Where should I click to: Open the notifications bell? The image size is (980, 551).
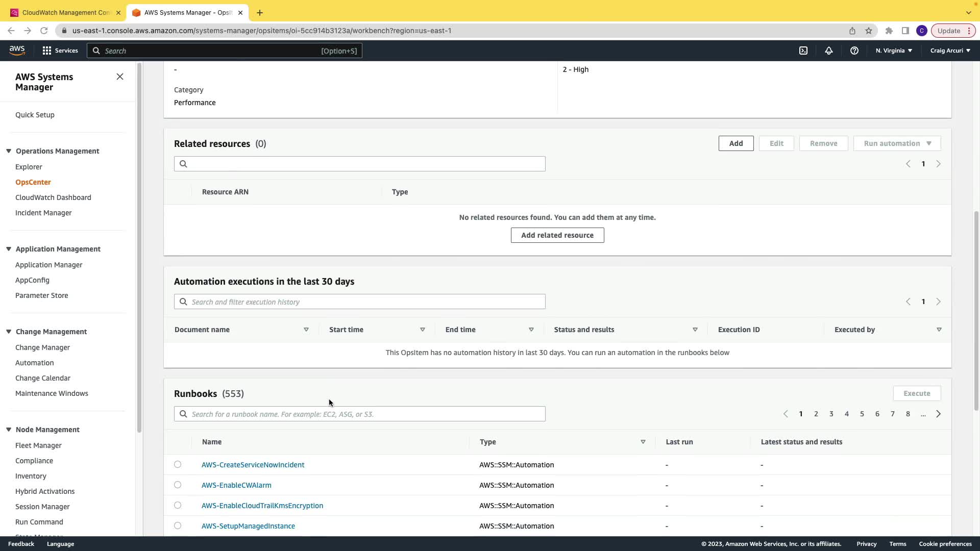(829, 51)
